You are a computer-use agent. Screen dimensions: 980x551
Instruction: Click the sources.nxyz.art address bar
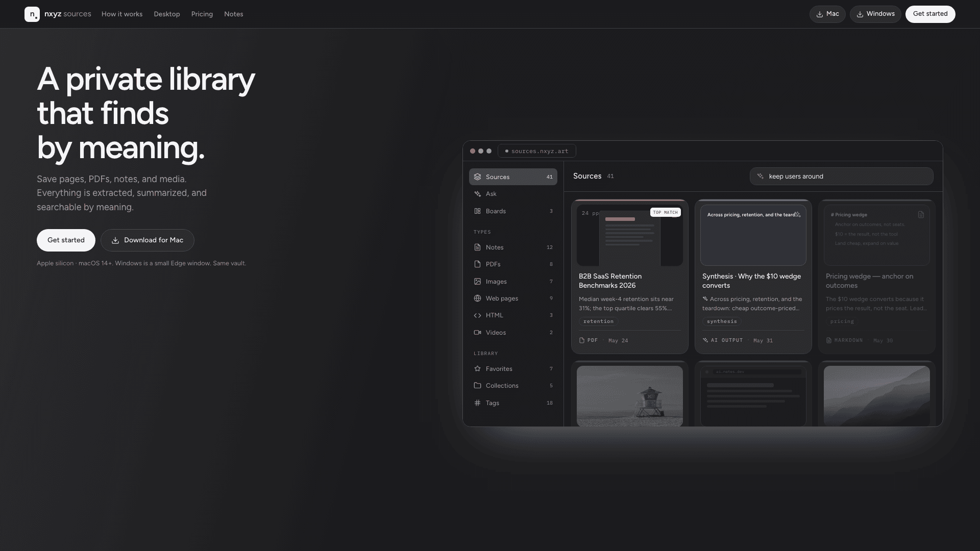(x=537, y=151)
